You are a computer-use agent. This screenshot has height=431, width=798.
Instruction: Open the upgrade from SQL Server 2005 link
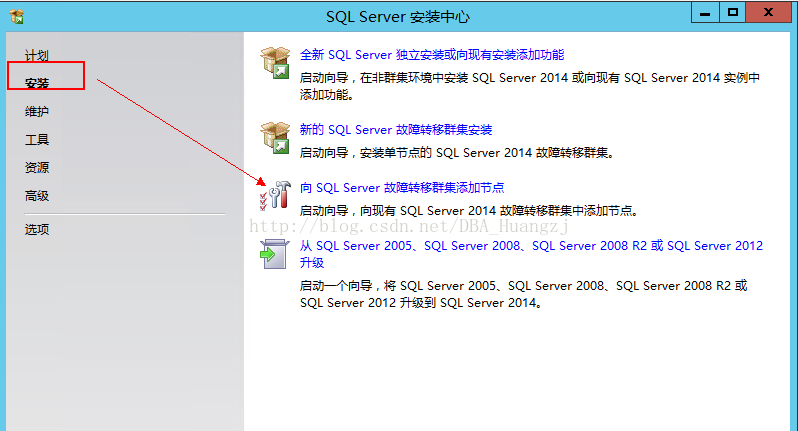tap(531, 254)
